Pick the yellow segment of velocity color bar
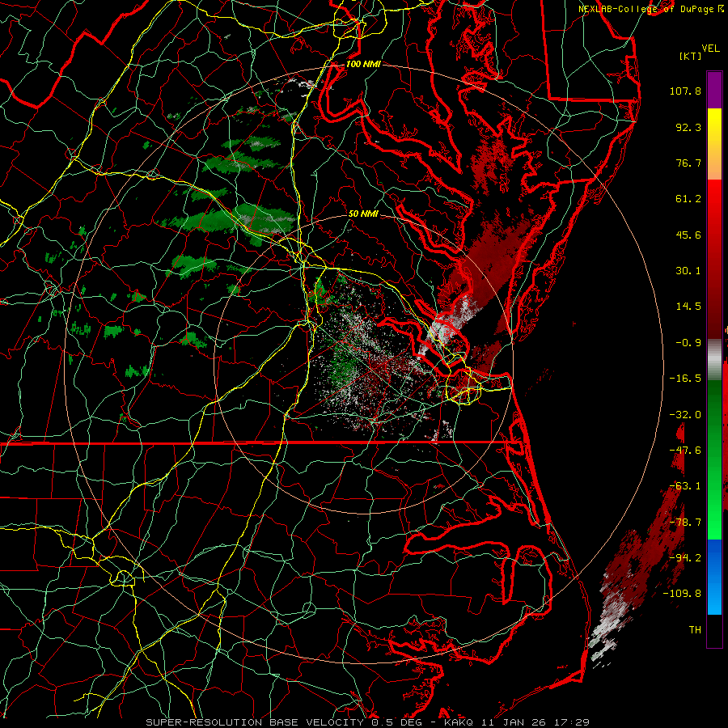 pyautogui.click(x=714, y=126)
